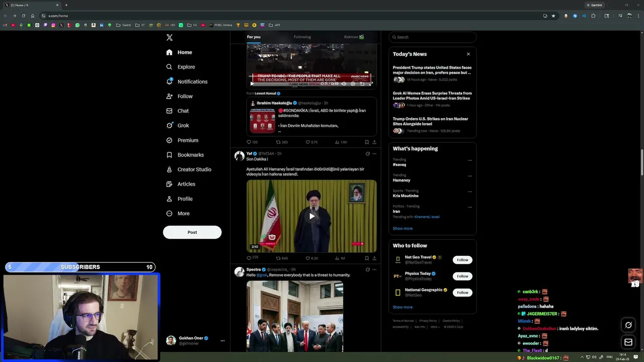Open Explore in the X sidebar

click(x=181, y=67)
